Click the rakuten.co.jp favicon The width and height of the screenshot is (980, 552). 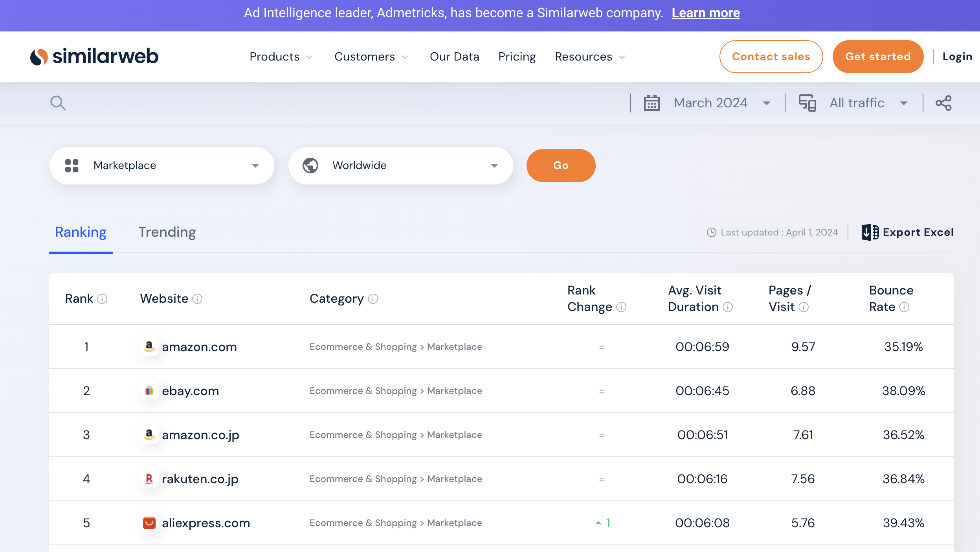150,478
